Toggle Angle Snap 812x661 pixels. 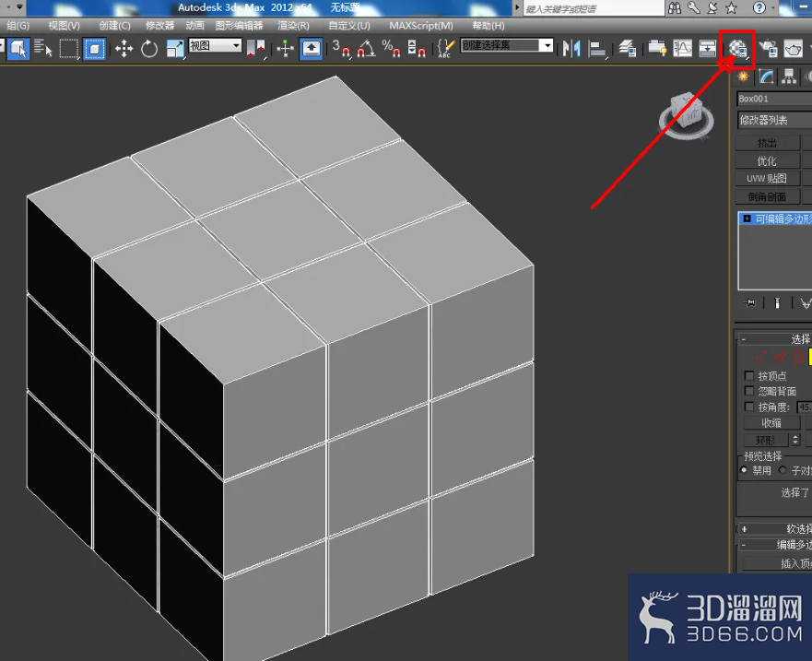click(366, 49)
